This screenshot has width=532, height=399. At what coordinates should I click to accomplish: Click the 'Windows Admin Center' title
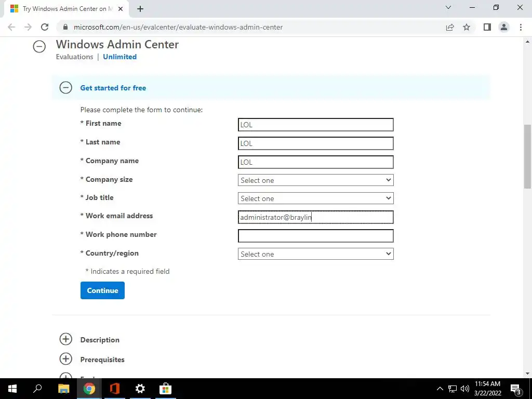[117, 44]
